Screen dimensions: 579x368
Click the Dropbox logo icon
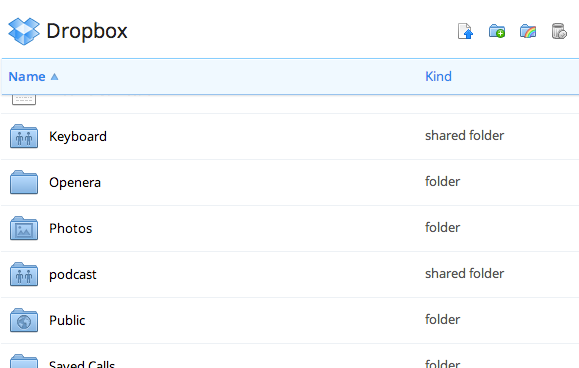[24, 31]
